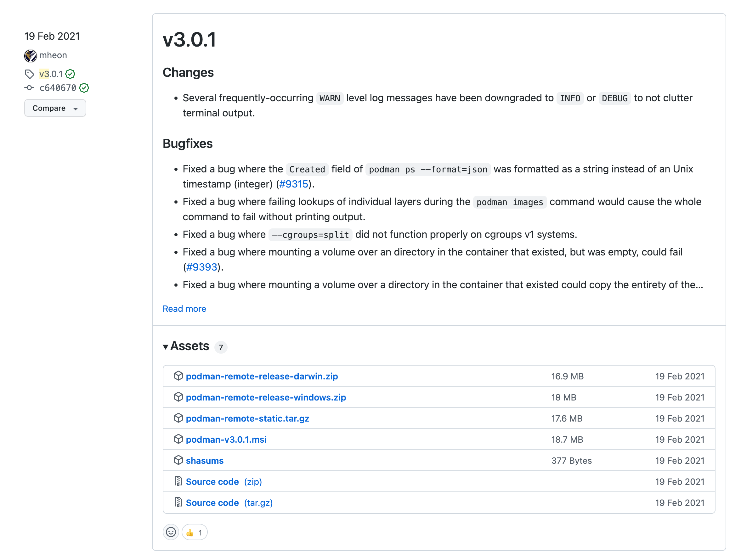The height and width of the screenshot is (560, 741).
Task: Open the add reaction smiley picker
Action: pos(171,532)
